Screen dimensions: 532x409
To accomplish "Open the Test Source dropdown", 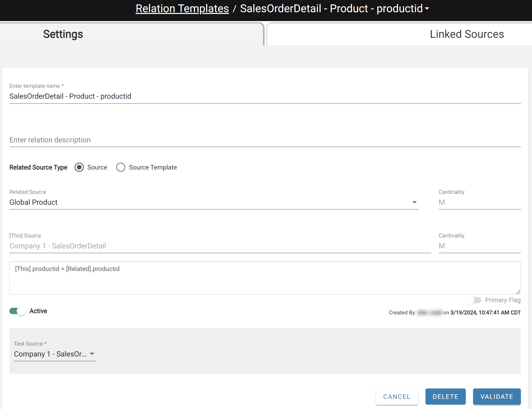I will click(55, 354).
